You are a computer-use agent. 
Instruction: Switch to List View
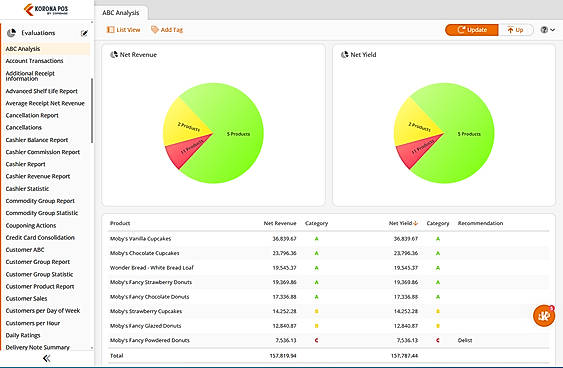click(124, 30)
